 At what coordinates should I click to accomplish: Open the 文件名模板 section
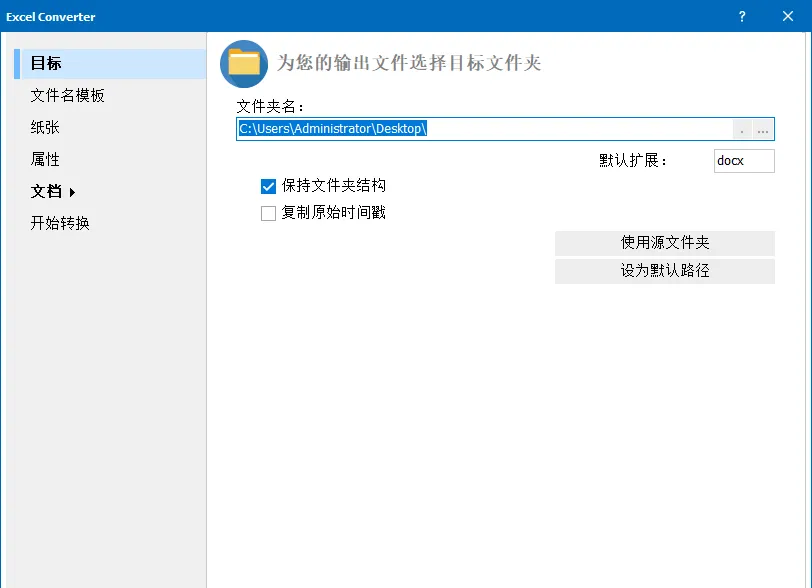(67, 95)
